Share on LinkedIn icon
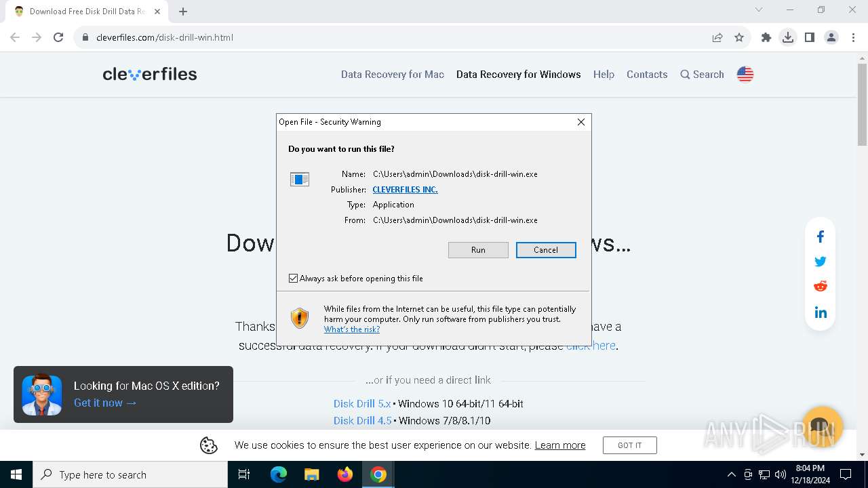 821,312
